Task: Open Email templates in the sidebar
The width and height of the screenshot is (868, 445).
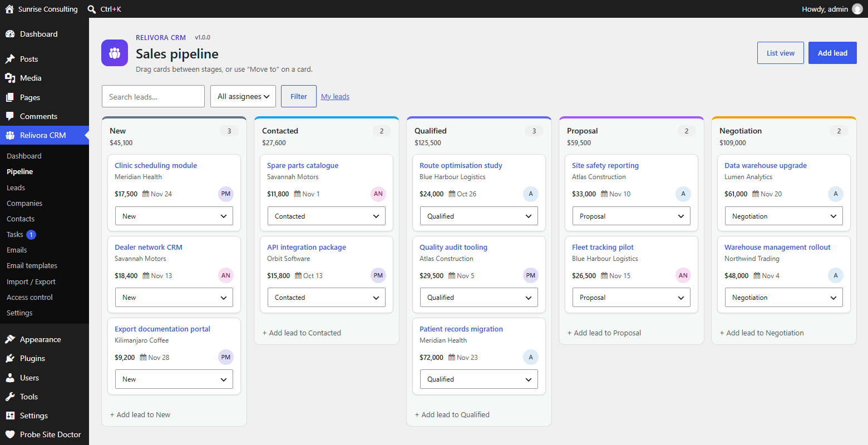Action: tap(32, 265)
